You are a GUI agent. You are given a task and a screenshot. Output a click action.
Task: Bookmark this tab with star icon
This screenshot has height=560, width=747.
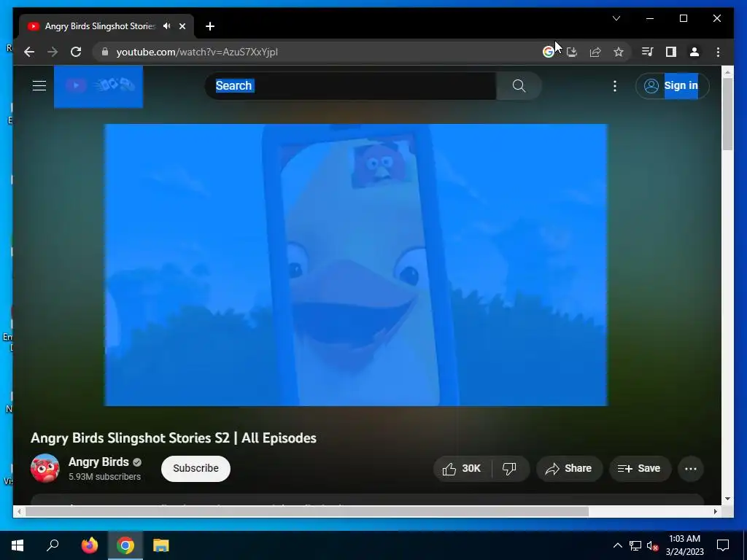point(619,52)
